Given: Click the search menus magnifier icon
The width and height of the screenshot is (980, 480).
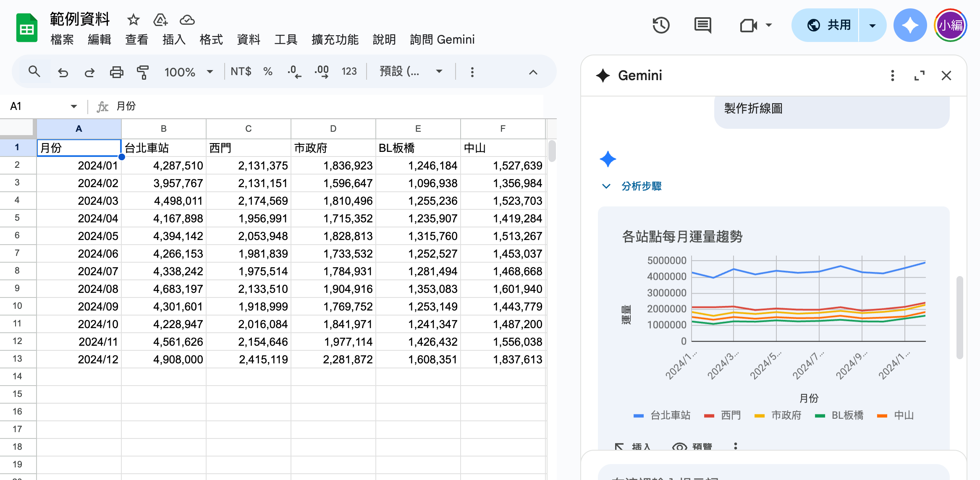Looking at the screenshot, I should coord(34,72).
